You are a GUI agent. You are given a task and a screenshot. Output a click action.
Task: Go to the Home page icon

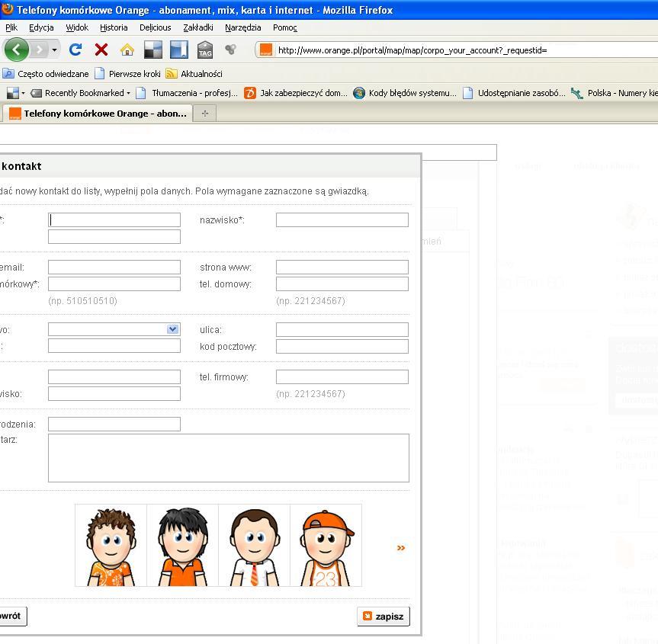click(127, 50)
